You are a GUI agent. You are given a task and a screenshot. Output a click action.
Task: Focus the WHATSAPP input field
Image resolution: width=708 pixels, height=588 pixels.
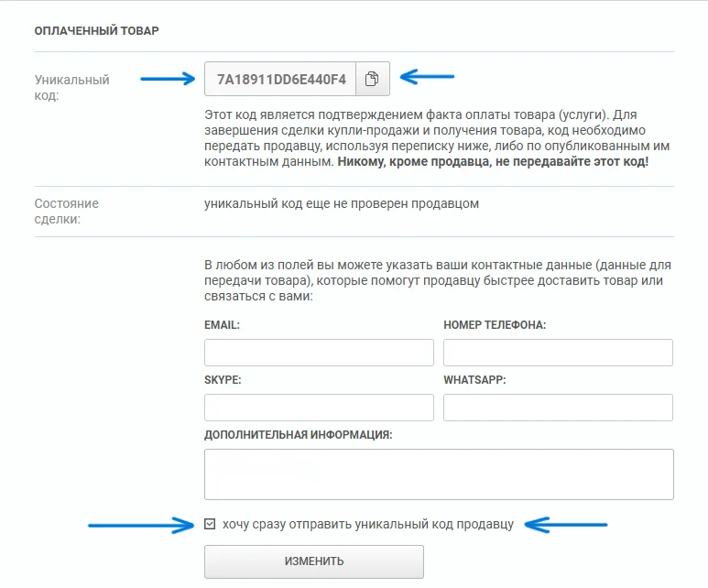[x=558, y=408]
